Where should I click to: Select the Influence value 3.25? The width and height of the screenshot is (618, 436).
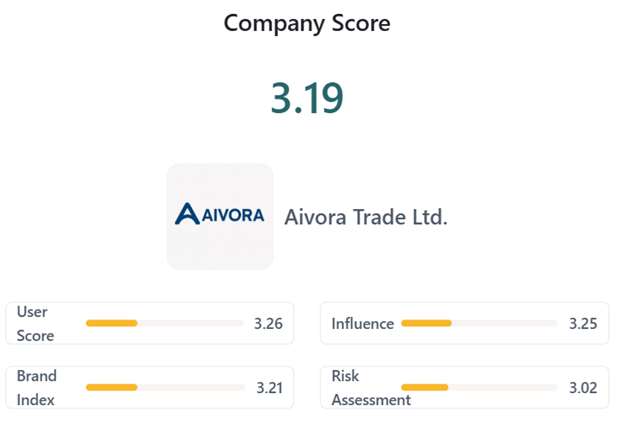tap(583, 323)
